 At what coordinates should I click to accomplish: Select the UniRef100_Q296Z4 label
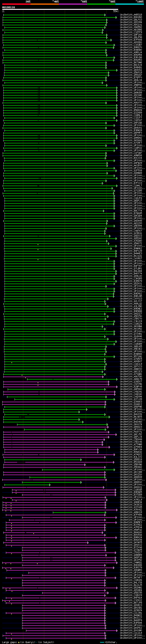pyautogui.click(x=131, y=610)
